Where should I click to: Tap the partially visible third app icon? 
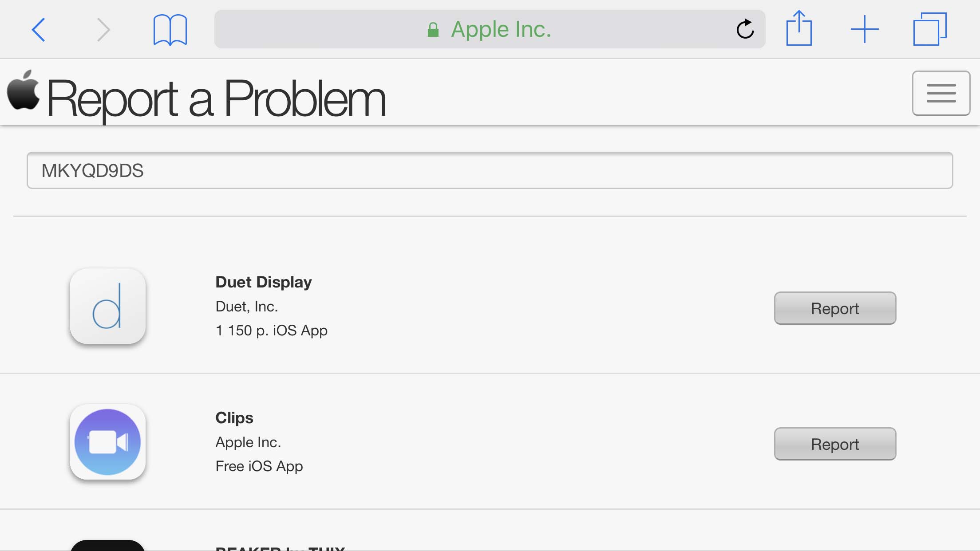[x=108, y=546]
